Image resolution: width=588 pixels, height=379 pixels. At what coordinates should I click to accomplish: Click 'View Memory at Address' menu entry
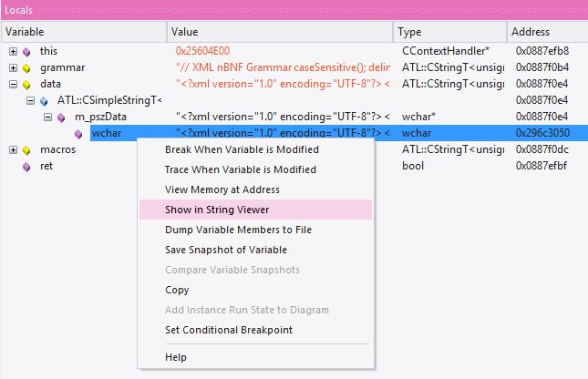pos(222,189)
